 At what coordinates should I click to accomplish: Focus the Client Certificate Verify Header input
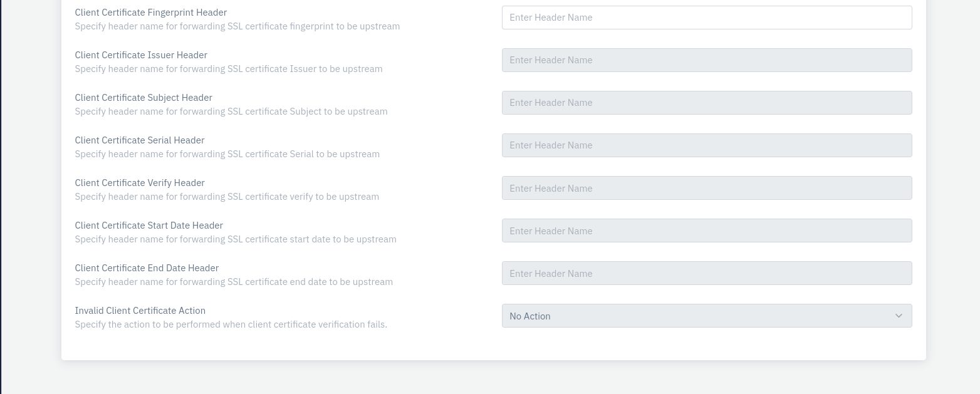706,188
